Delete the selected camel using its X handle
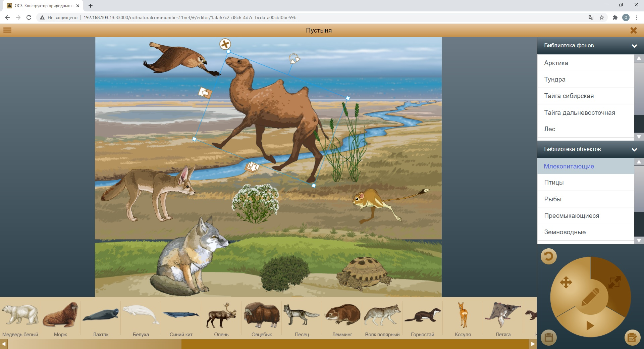The height and width of the screenshot is (349, 644). click(225, 44)
